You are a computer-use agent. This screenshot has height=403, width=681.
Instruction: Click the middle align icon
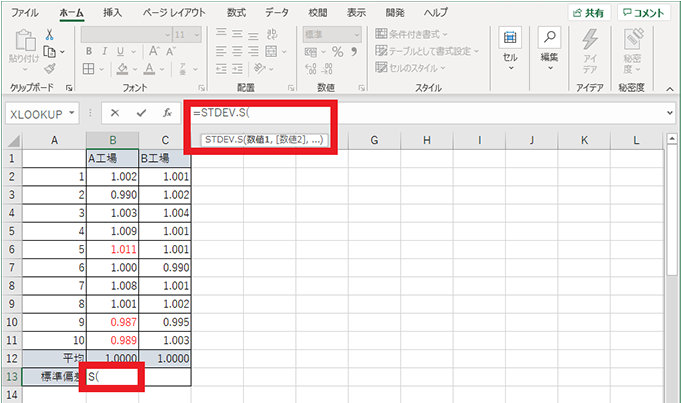click(x=237, y=34)
